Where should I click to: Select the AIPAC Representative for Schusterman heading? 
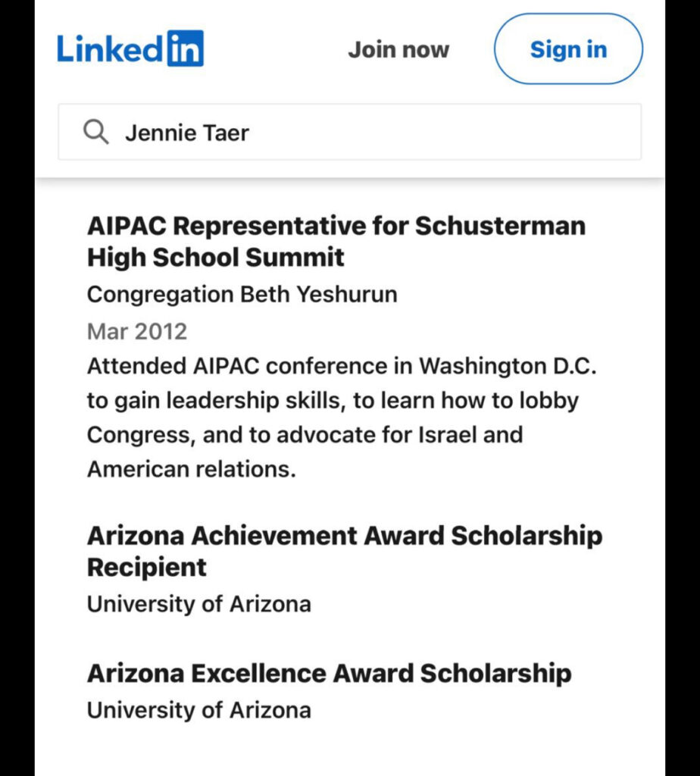tap(336, 226)
